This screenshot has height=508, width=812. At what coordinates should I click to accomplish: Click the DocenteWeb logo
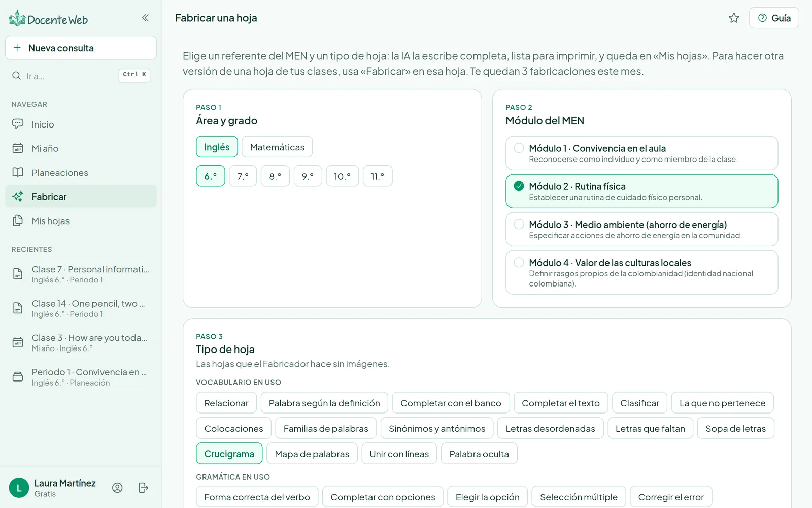(48, 19)
